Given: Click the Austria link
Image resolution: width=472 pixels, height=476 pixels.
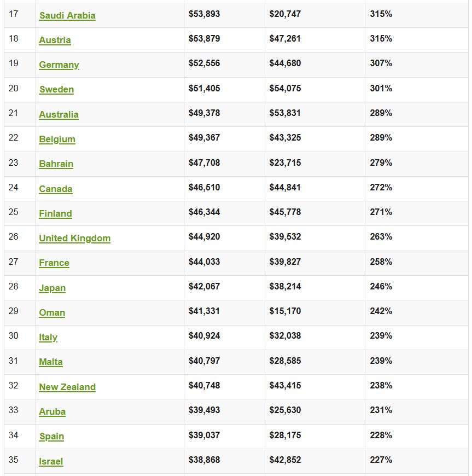Looking at the screenshot, I should [55, 40].
